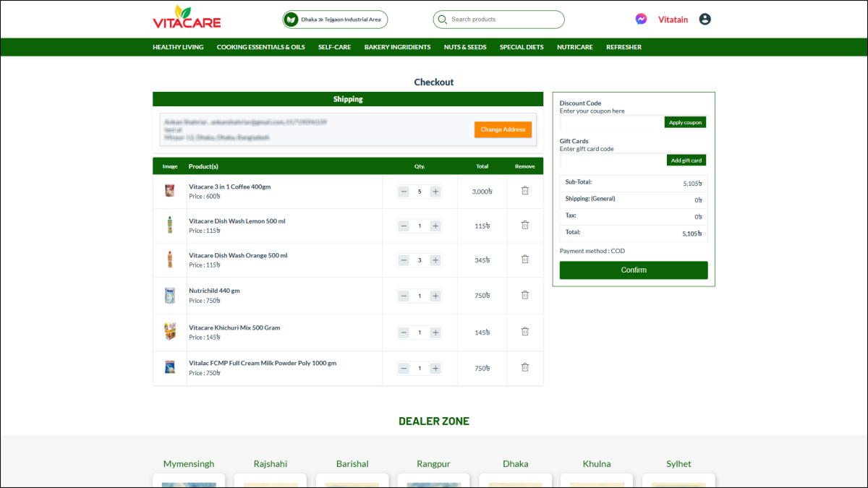Image resolution: width=868 pixels, height=488 pixels.
Task: Delete Vitacare Dish Wash Lemon 500 ml
Action: point(525,225)
